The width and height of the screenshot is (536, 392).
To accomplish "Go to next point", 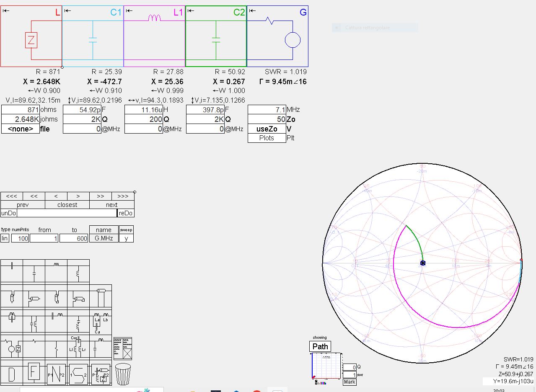I will (x=112, y=205).
